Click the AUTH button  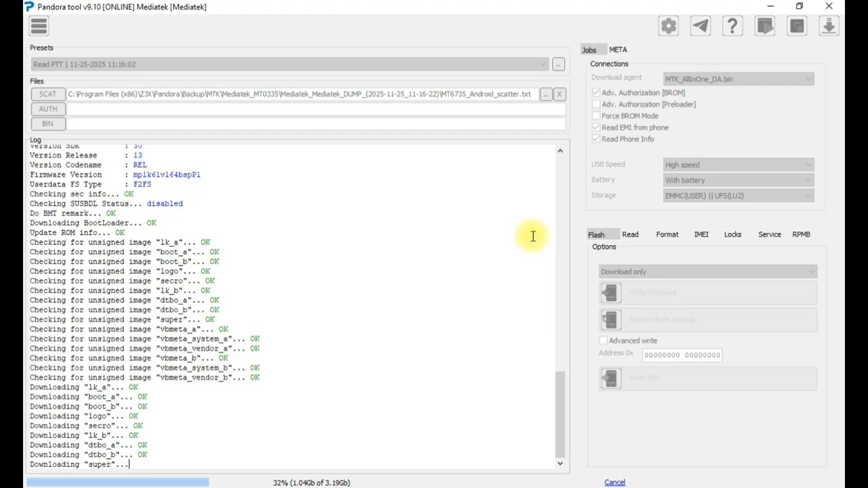pyautogui.click(x=47, y=109)
